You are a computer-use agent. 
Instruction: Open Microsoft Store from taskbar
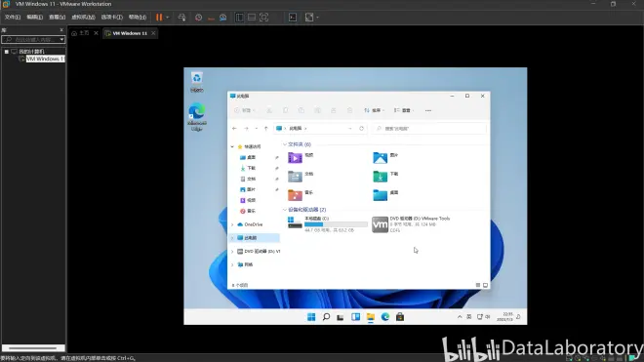[400, 317]
